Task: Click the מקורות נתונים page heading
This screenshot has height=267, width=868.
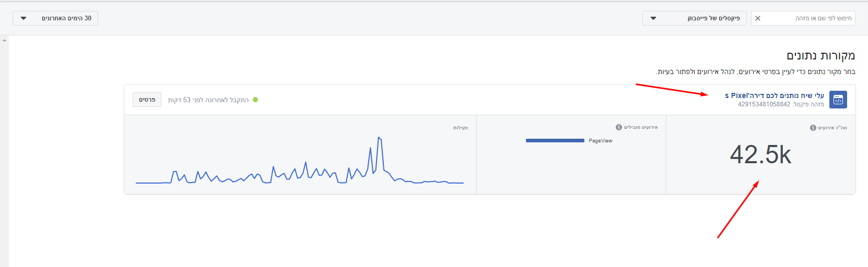Action: (x=820, y=56)
